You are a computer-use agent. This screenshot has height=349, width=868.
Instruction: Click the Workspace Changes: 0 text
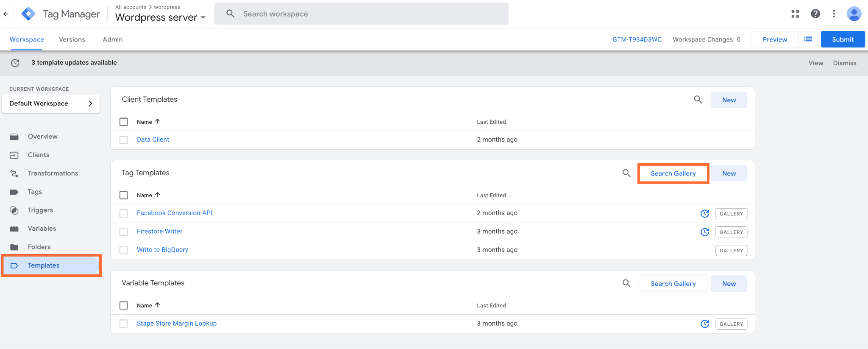coord(707,39)
